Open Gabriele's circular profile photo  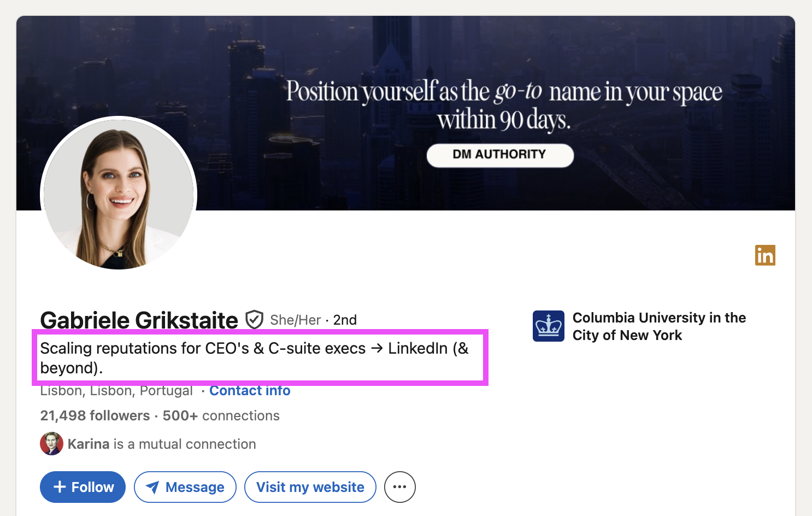coord(119,194)
